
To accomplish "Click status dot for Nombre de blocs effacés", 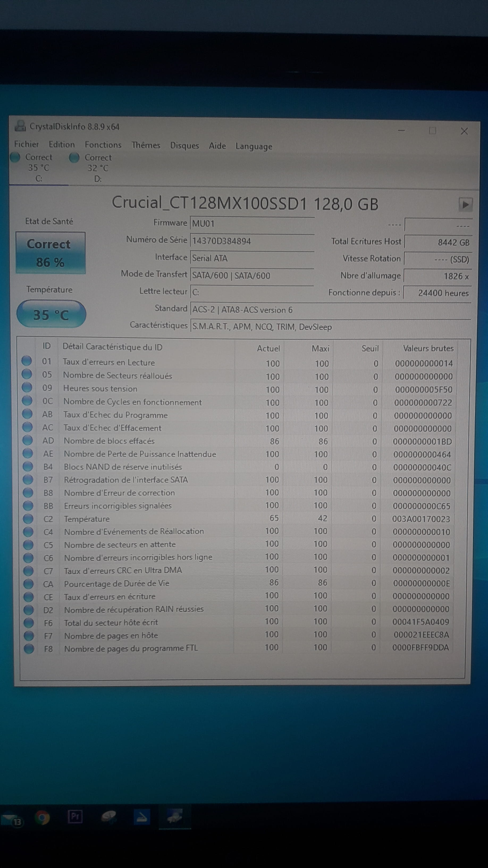I will [27, 440].
